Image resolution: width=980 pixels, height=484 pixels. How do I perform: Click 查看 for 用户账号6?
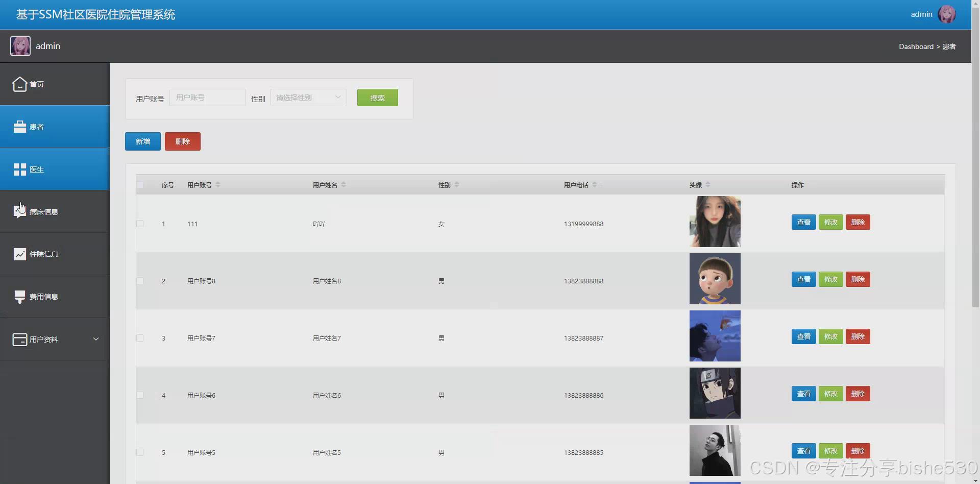coord(804,394)
